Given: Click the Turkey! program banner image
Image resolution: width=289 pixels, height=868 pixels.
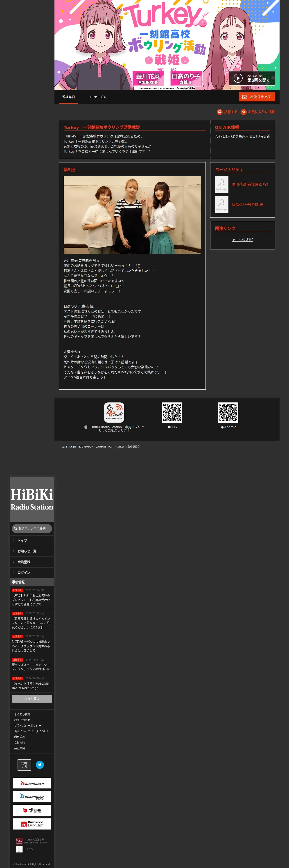Looking at the screenshot, I should tap(167, 45).
